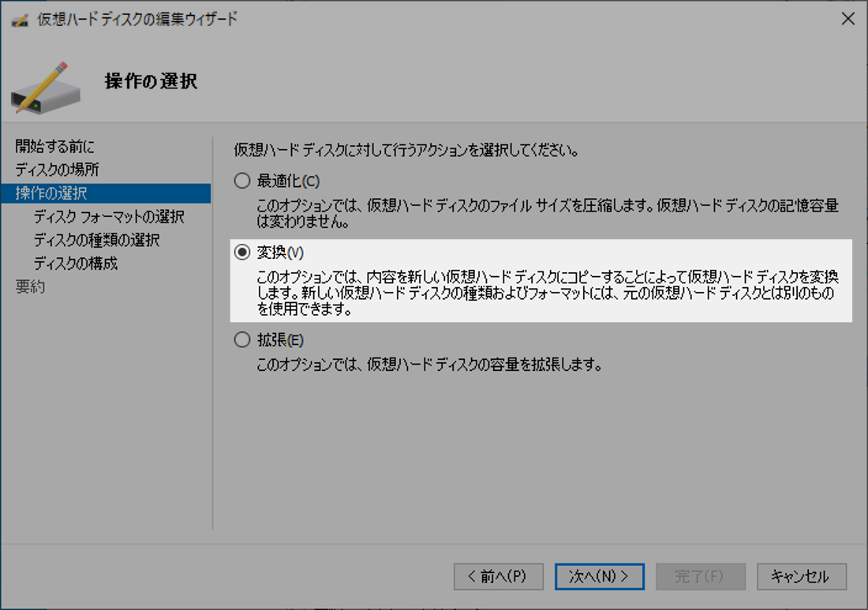This screenshot has width=868, height=610.
Task: Click 次へ(N) to proceed
Action: pos(599,577)
